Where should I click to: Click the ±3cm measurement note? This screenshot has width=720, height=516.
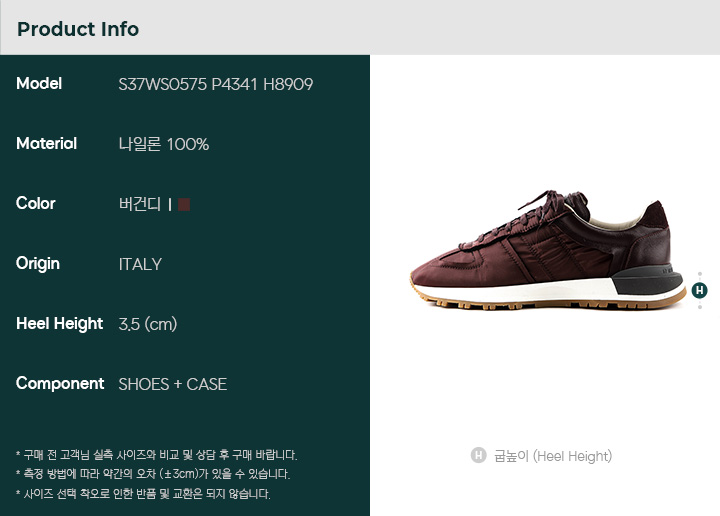tap(153, 474)
